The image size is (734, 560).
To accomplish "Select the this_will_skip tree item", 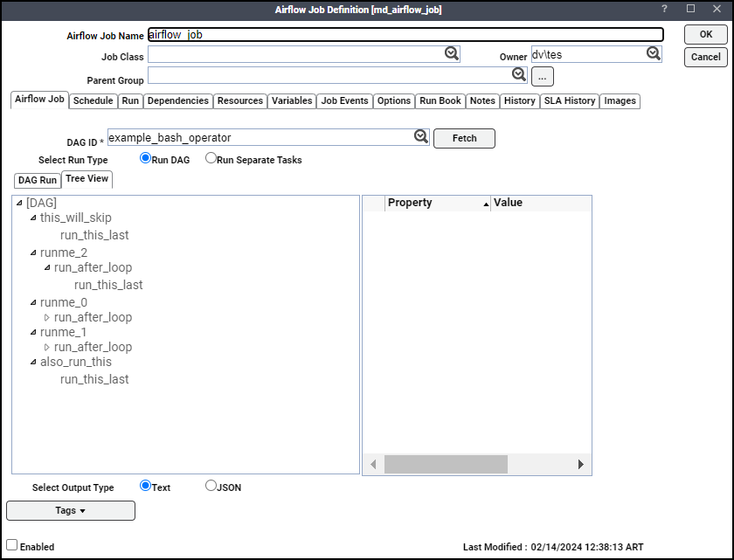I will click(x=76, y=218).
